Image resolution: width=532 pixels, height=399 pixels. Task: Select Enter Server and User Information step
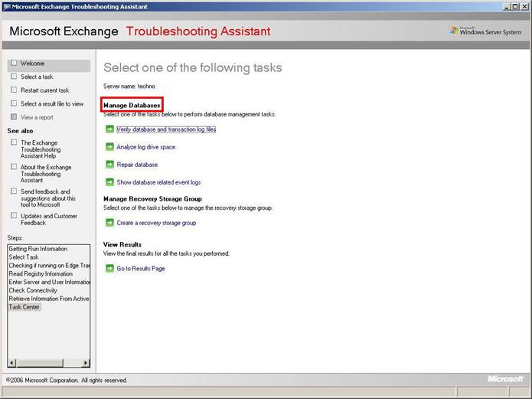click(49, 282)
